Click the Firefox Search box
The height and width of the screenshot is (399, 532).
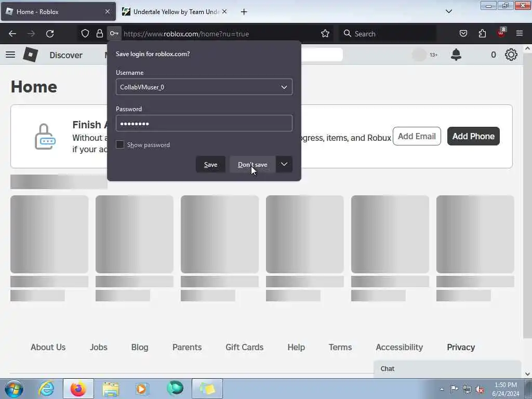pos(388,34)
